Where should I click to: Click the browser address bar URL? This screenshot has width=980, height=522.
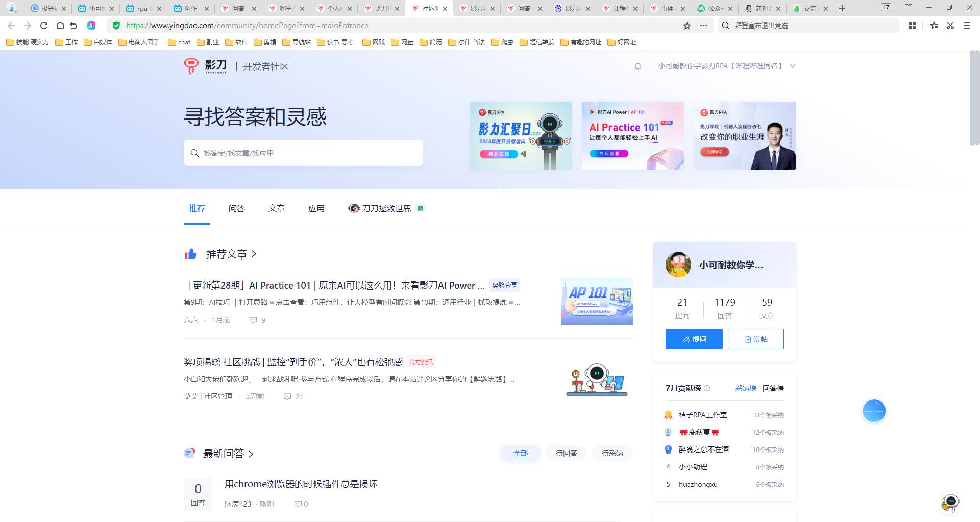[x=247, y=26]
